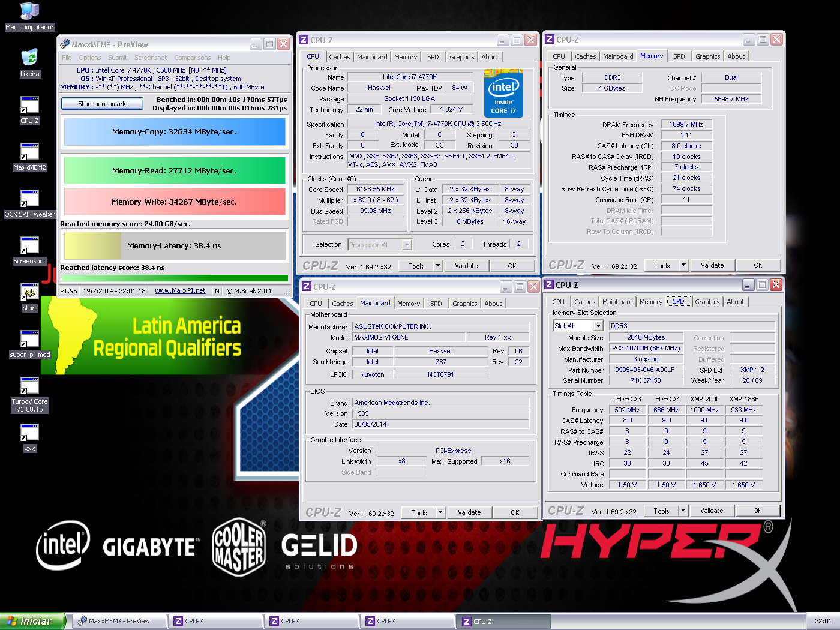Open the Screenshot menu in MaxxMEM²
The height and width of the screenshot is (630, 840).
tap(151, 58)
